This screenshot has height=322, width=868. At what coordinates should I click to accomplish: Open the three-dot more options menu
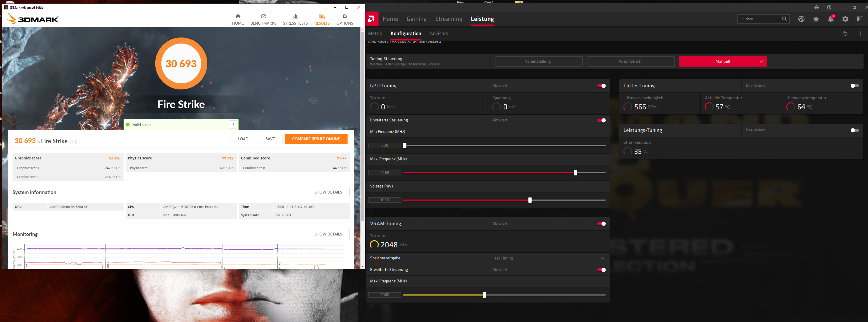coord(860,34)
